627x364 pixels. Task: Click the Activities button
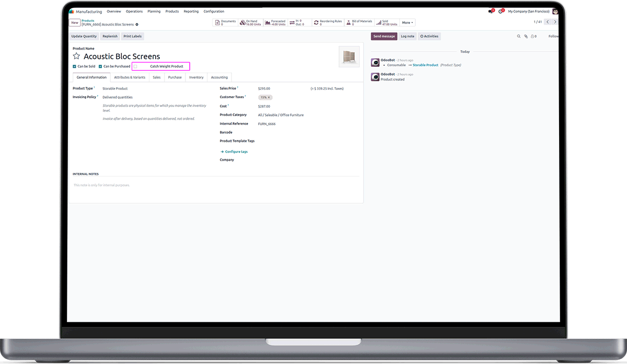tap(429, 37)
